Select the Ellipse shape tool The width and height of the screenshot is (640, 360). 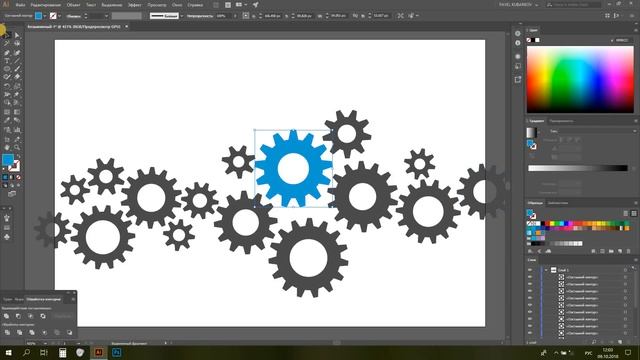point(7,69)
